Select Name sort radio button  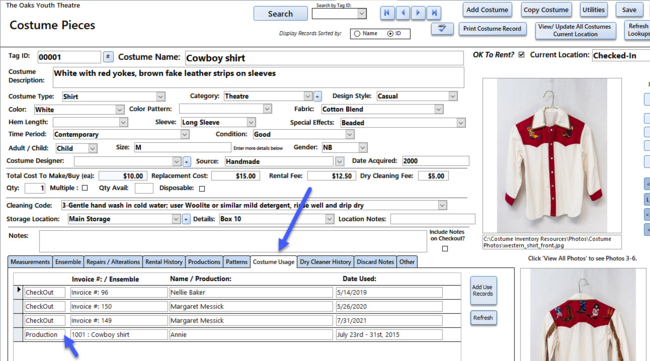357,34
